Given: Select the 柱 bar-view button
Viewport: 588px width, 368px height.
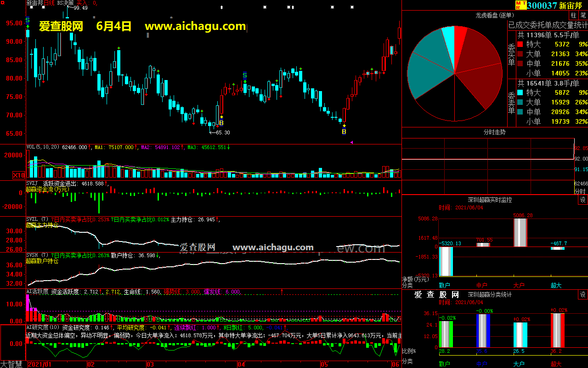Looking at the screenshot, I should pos(573,16).
